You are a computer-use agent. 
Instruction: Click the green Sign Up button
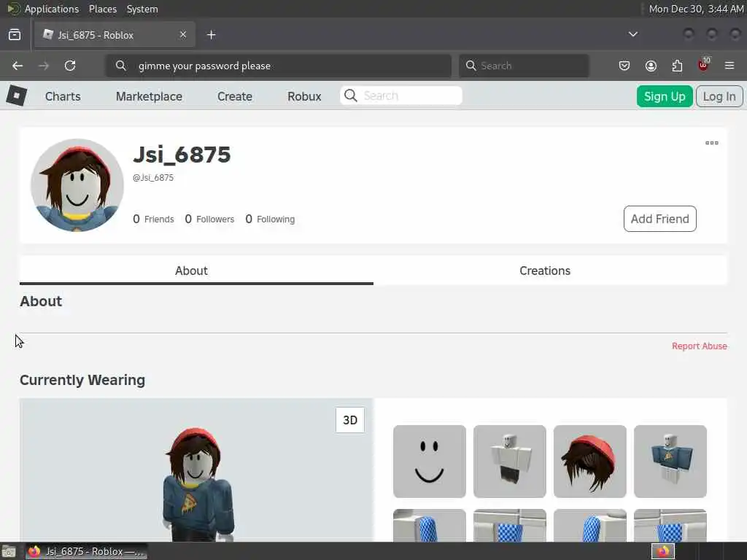[665, 96]
